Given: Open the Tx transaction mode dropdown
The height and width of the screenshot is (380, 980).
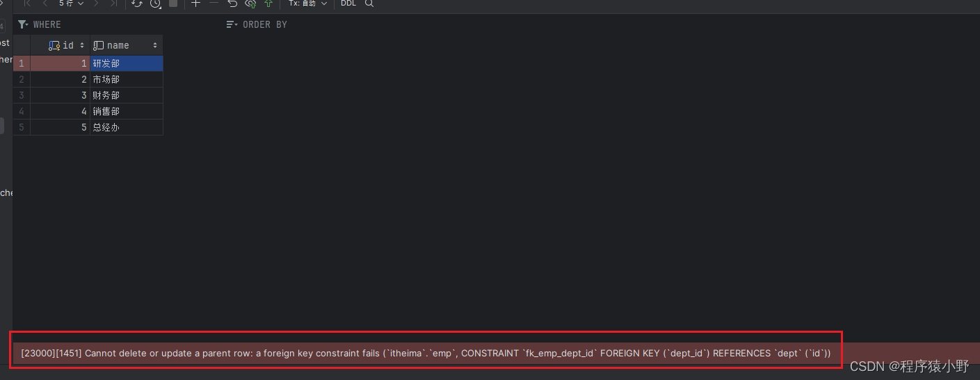Looking at the screenshot, I should click(x=307, y=3).
